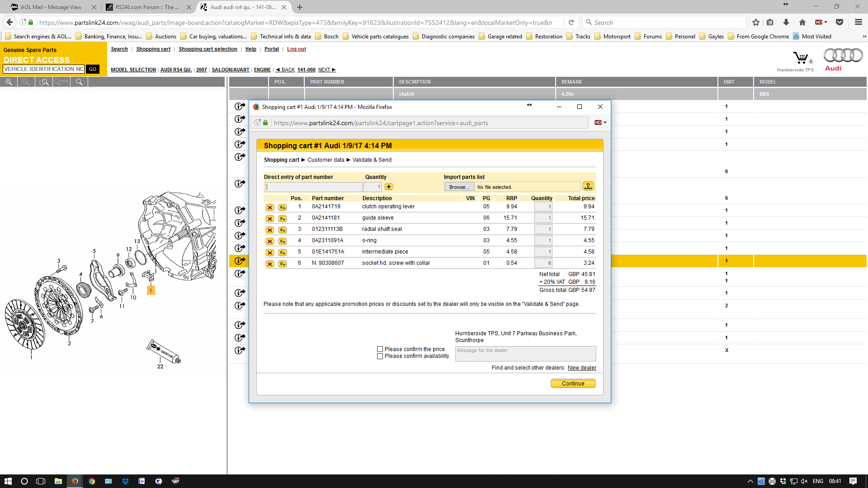Add note to clutch operating lever row
The width and height of the screenshot is (868, 488).
click(283, 207)
